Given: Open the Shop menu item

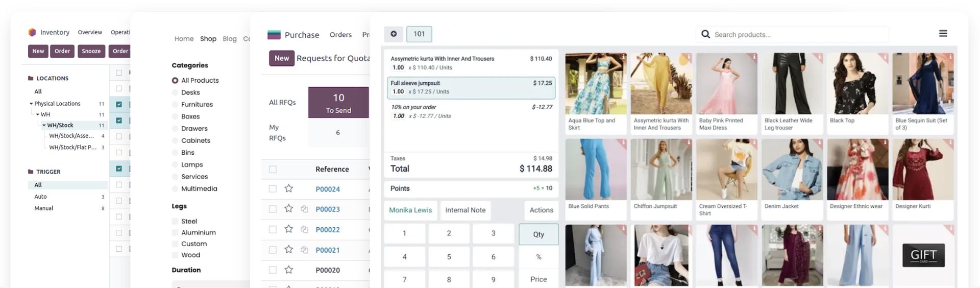Looking at the screenshot, I should pyautogui.click(x=208, y=39).
